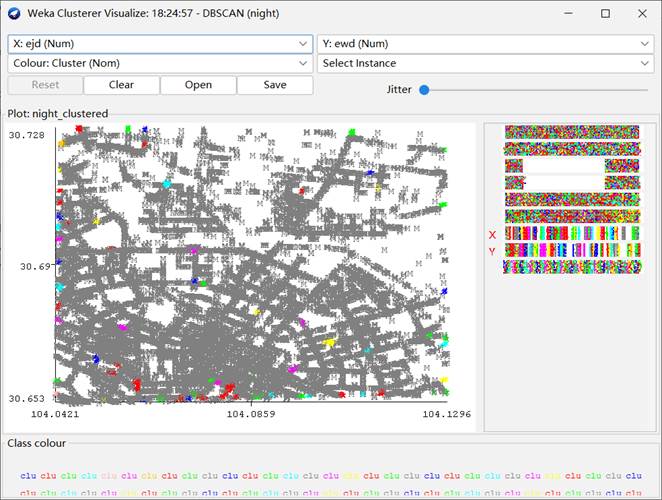
Task: Click the 104.0421 x-axis value
Action: pos(55,414)
